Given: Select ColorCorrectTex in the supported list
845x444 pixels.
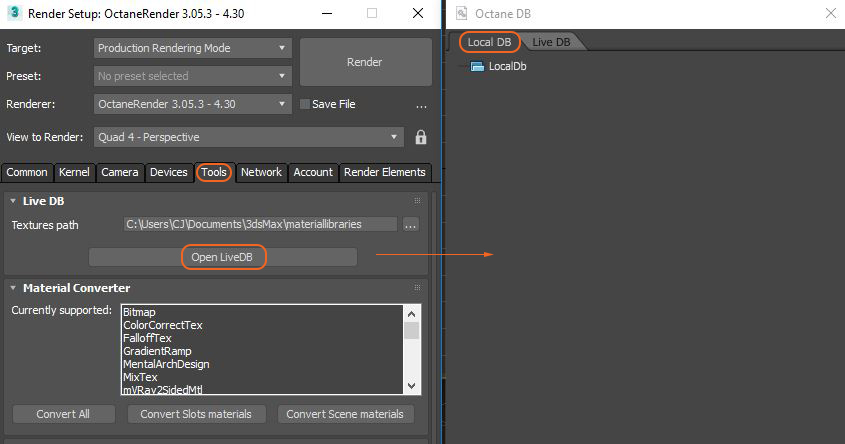Looking at the screenshot, I should [x=163, y=325].
